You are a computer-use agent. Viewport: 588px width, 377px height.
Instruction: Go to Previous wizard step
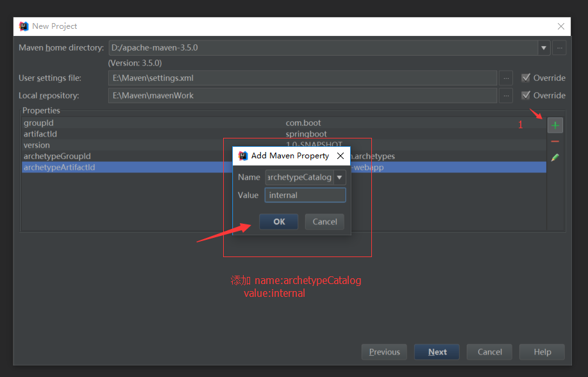click(x=384, y=352)
